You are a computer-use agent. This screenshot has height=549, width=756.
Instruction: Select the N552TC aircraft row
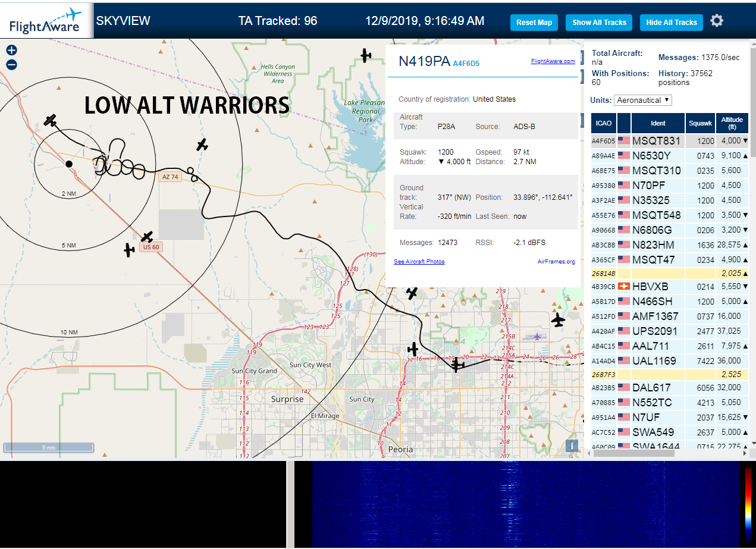click(x=670, y=403)
